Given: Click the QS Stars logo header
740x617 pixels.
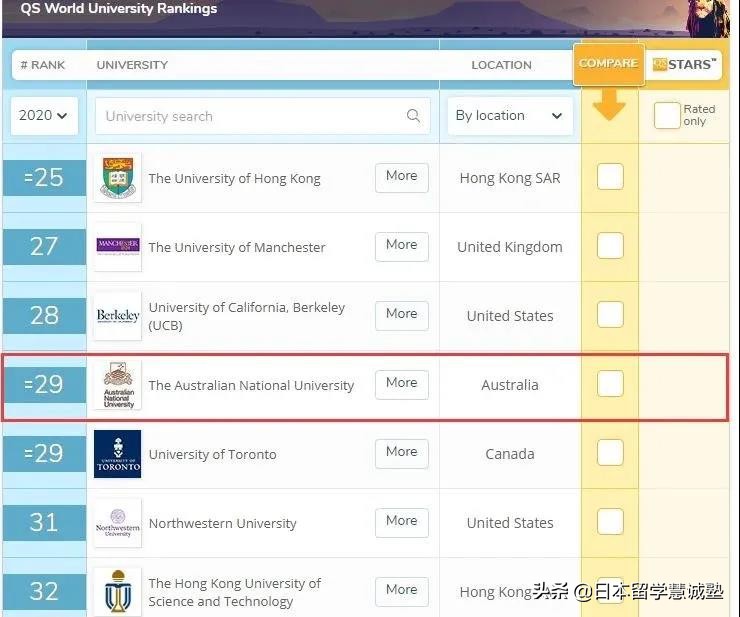Looking at the screenshot, I should (x=684, y=65).
